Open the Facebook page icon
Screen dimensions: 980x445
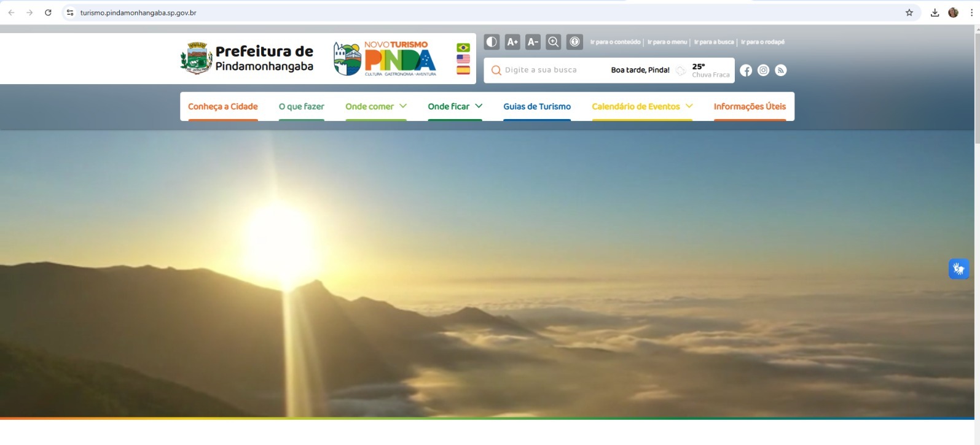746,71
